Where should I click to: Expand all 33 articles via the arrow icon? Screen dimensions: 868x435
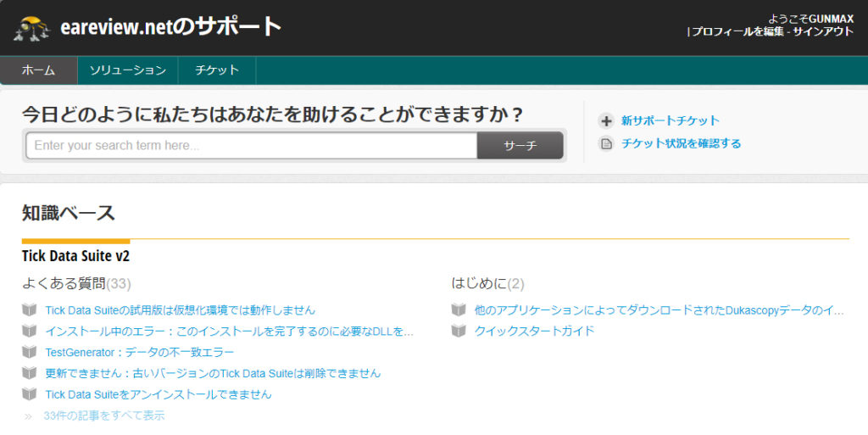click(29, 416)
